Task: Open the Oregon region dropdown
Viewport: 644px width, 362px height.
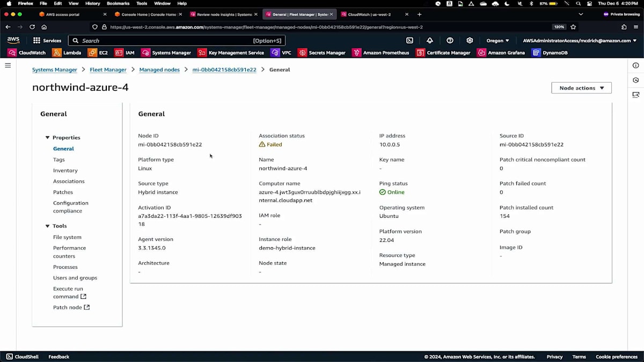Action: click(x=497, y=40)
